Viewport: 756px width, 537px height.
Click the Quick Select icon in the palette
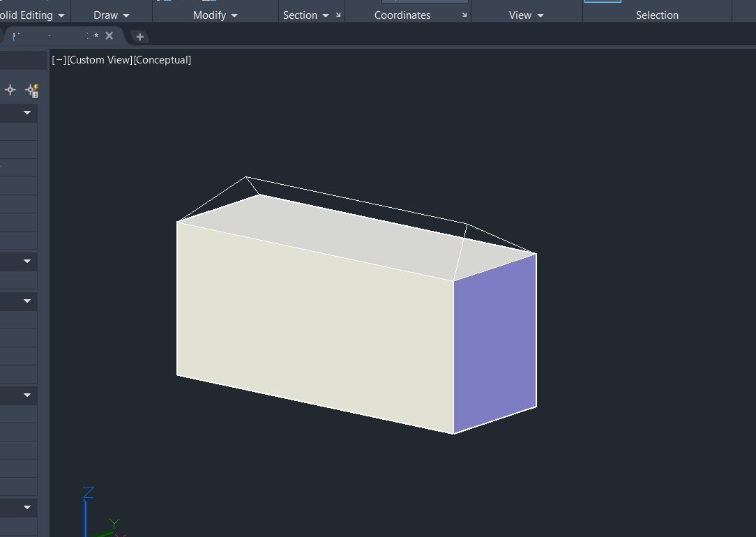click(x=31, y=89)
